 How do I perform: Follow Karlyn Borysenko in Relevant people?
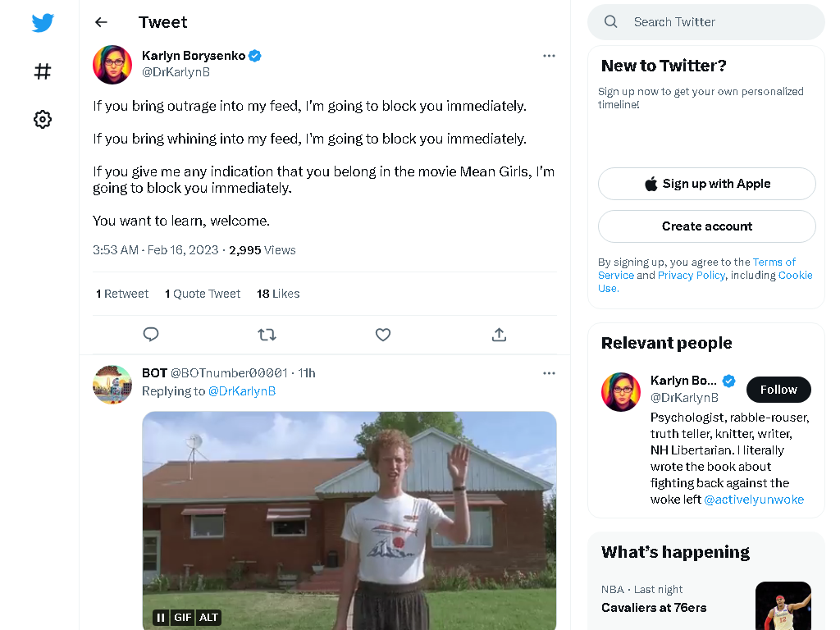[x=778, y=390]
